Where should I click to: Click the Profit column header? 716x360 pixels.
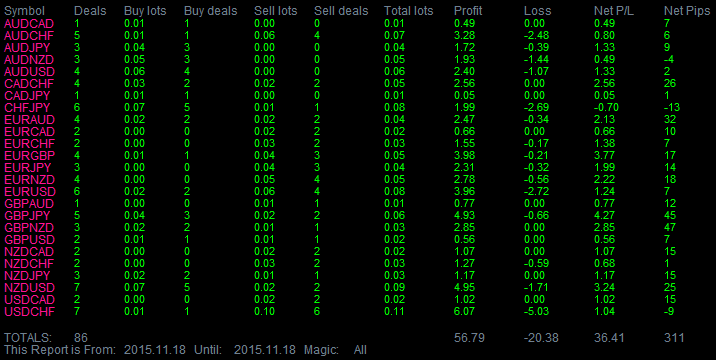[468, 11]
